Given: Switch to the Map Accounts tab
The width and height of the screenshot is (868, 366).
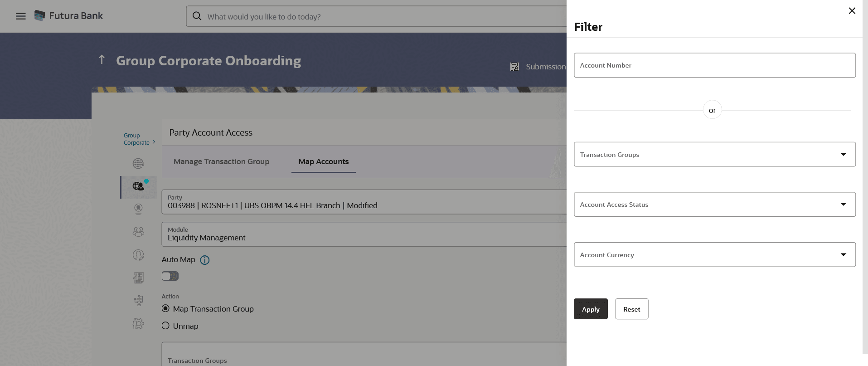Looking at the screenshot, I should pos(324,161).
